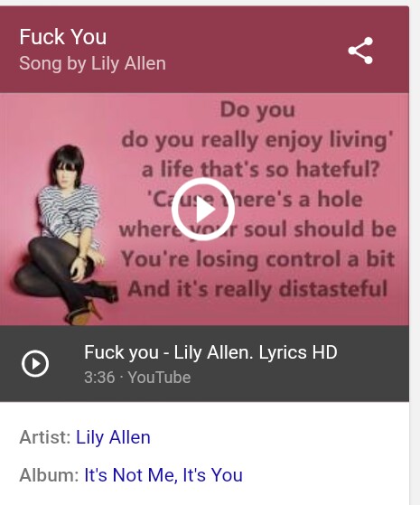Click the 'Artist:' label
The width and height of the screenshot is (420, 505).
click(x=45, y=437)
